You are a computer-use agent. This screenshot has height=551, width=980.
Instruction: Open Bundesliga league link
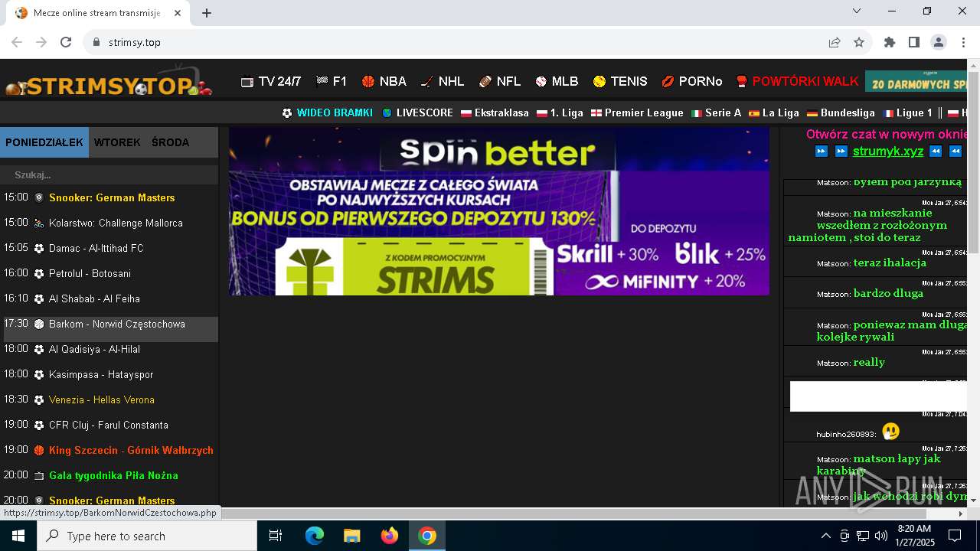coord(841,112)
